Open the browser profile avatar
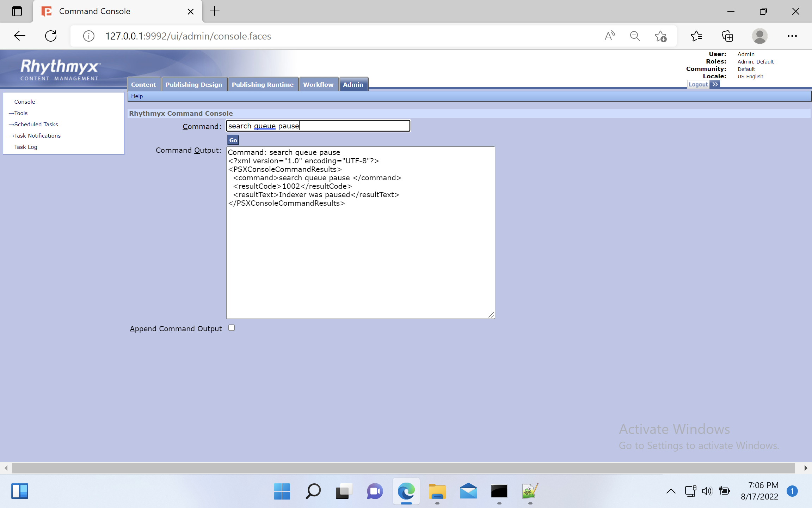 759,36
